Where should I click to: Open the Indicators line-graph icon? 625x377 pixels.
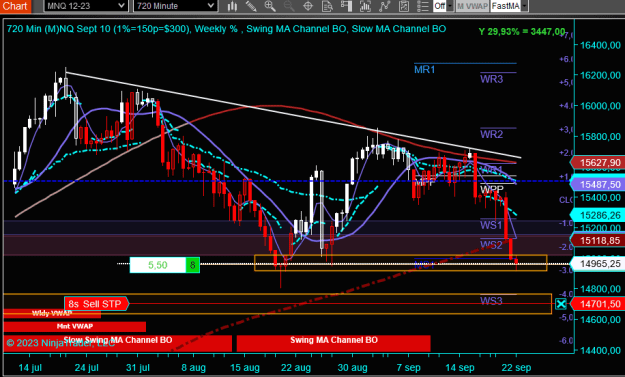pyautogui.click(x=385, y=6)
